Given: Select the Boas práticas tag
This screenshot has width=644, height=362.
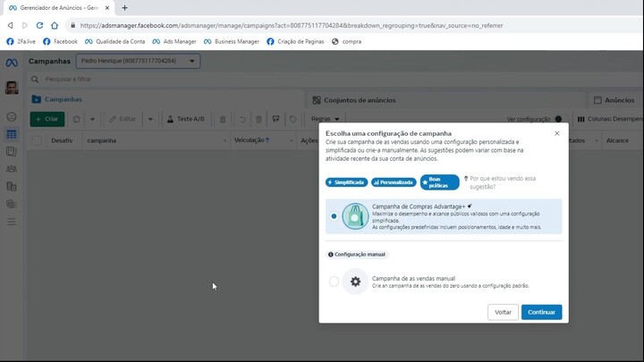Looking at the screenshot, I should [439, 182].
